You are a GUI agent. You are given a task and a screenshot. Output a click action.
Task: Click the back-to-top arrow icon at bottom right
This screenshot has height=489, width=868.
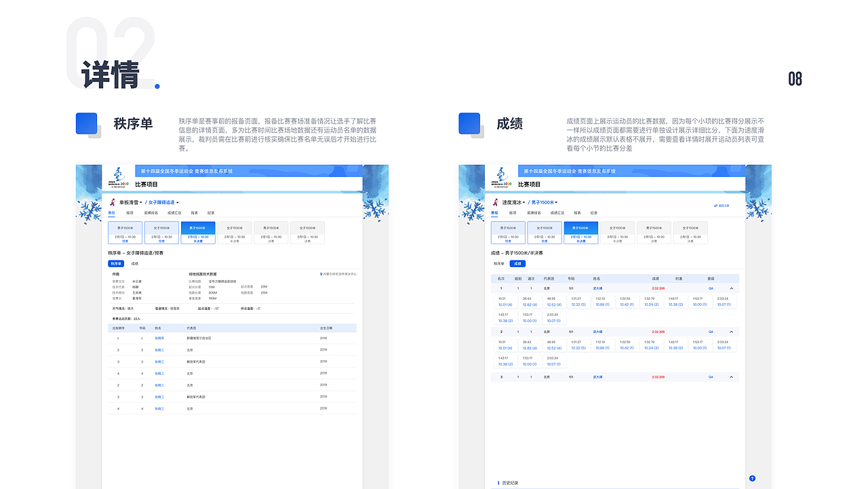click(752, 479)
